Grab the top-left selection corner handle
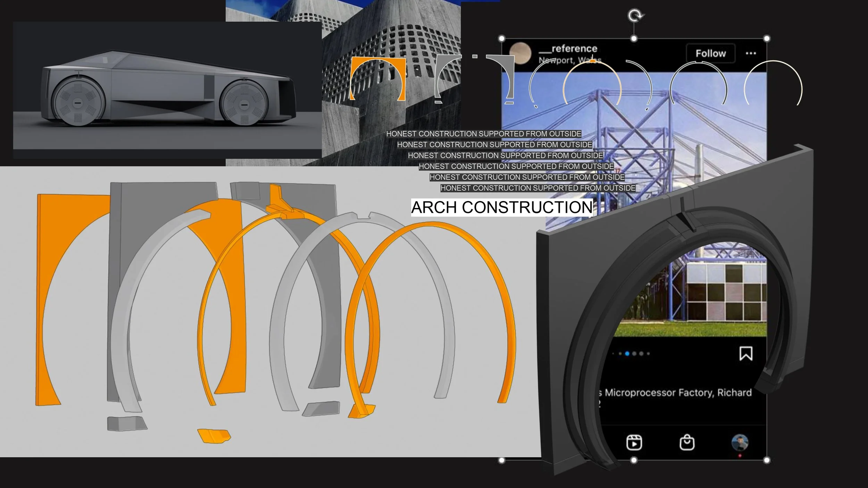Screen dimensions: 868x488 click(501, 39)
